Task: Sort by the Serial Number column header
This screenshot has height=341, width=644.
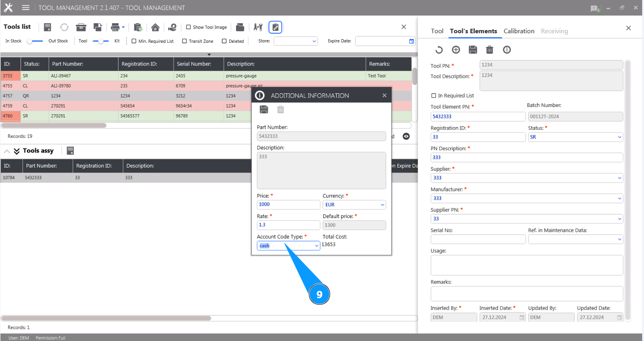Action: coord(198,64)
